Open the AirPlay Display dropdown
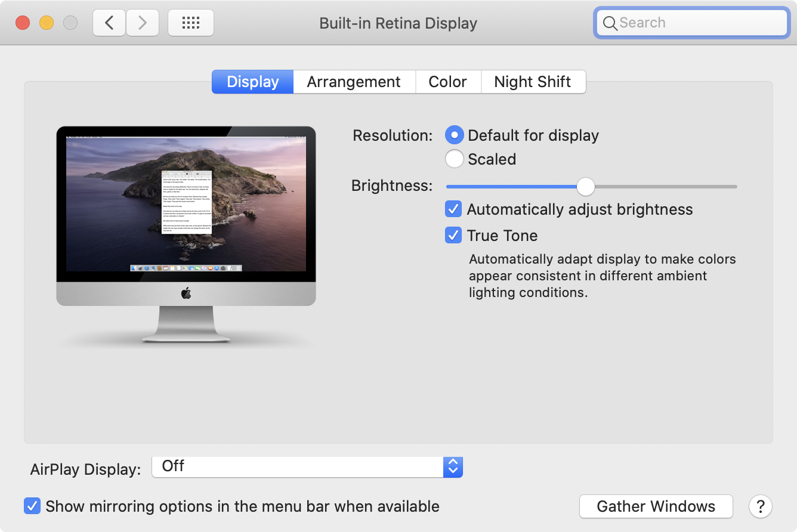Screen dimensions: 797x532 pos(298,467)
